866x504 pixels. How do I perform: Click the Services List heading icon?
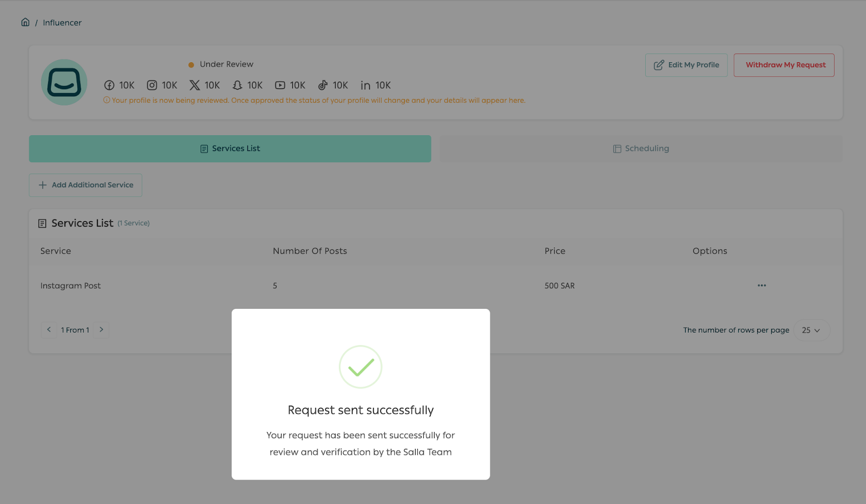tap(42, 223)
